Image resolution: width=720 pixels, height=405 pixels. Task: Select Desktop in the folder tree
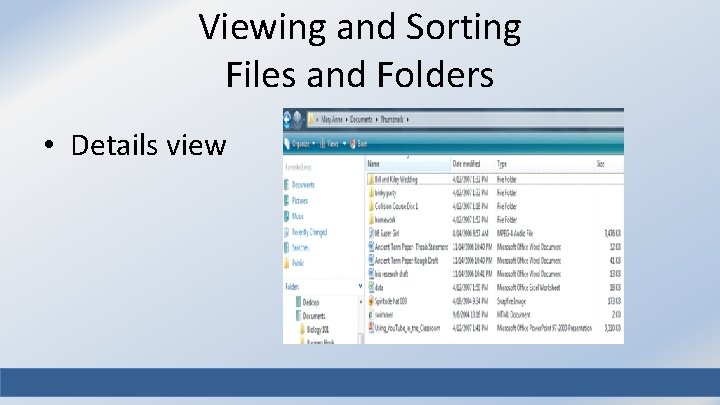point(310,302)
